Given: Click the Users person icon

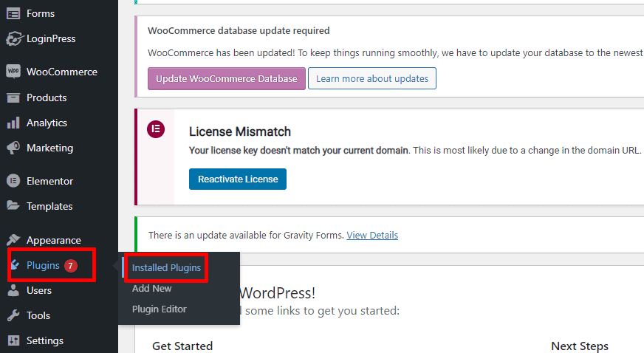Looking at the screenshot, I should click(13, 290).
